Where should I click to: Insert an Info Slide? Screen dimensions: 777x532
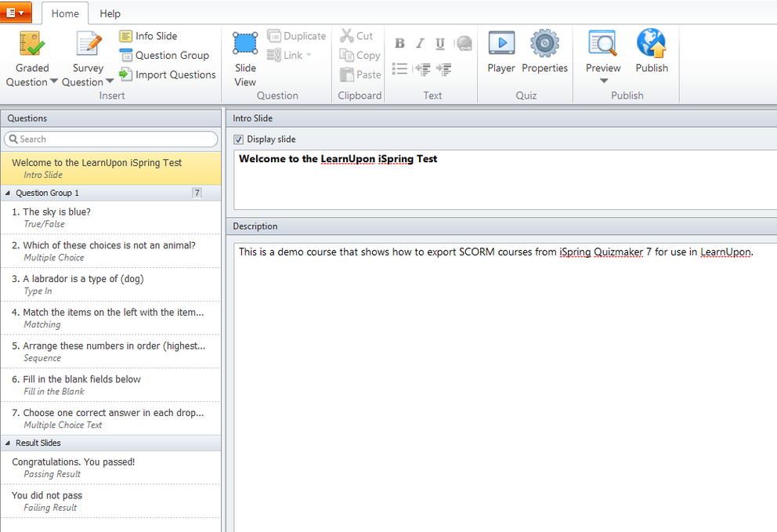click(x=148, y=36)
